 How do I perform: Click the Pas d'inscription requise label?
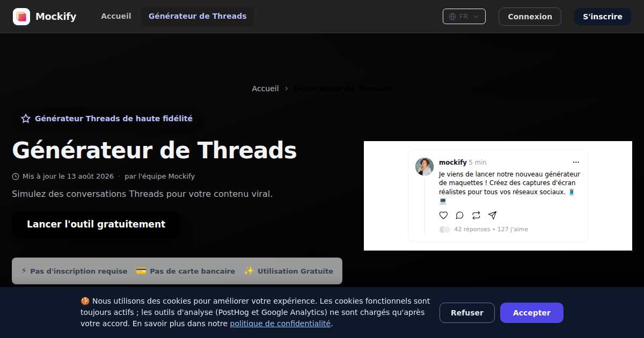pos(79,271)
